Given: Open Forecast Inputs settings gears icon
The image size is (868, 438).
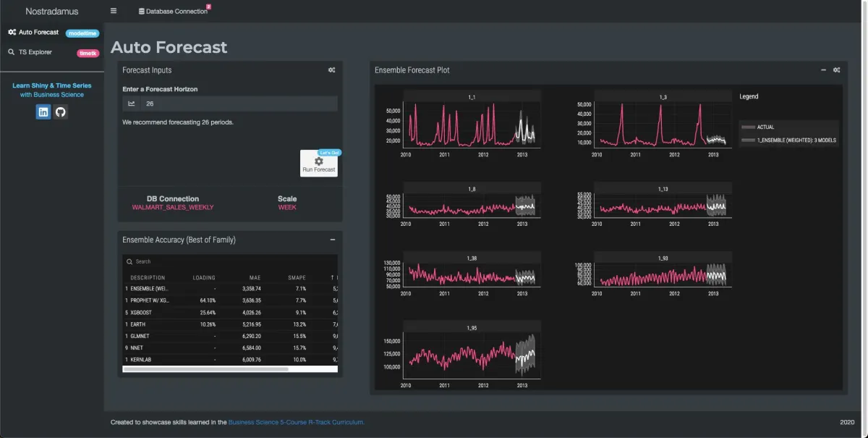Looking at the screenshot, I should click(x=331, y=70).
